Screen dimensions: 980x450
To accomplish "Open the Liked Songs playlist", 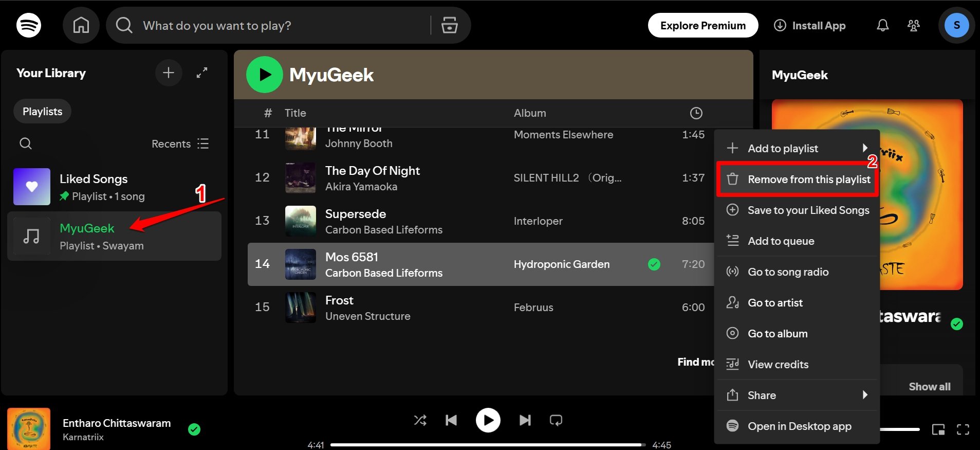I will (x=114, y=187).
